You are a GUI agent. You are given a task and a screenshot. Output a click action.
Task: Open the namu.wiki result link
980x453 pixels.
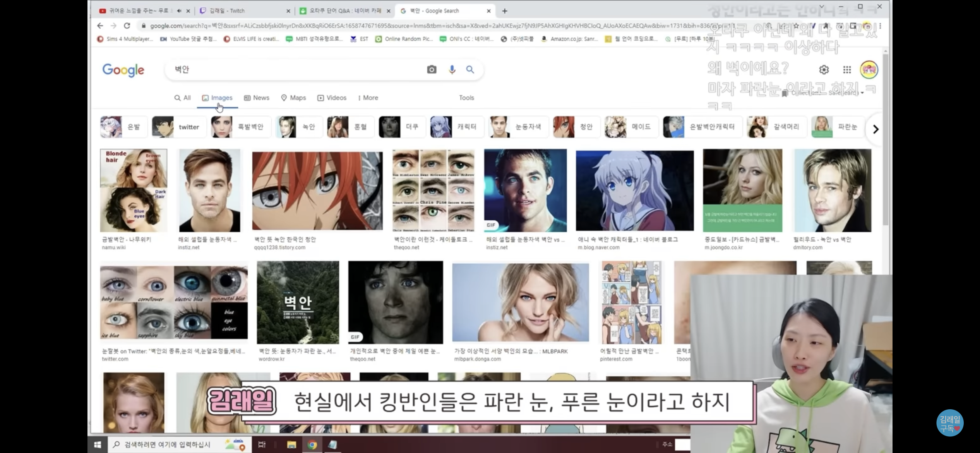(x=126, y=240)
